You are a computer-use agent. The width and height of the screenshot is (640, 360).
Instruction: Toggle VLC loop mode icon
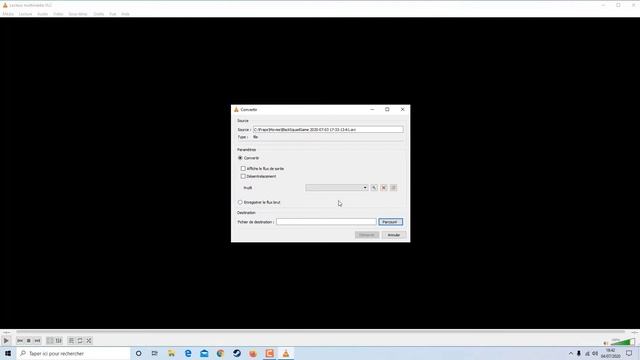point(80,340)
